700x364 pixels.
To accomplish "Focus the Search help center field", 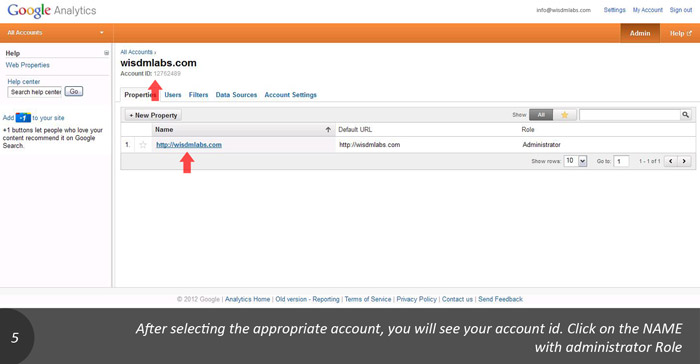I will point(35,92).
